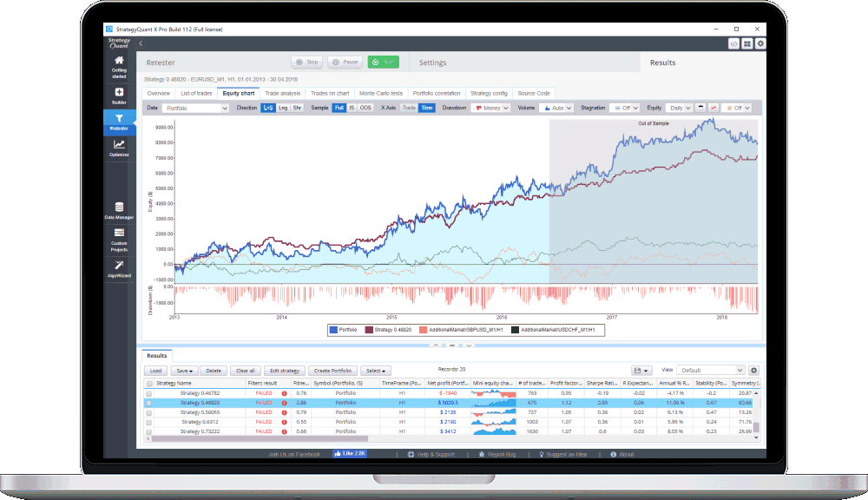Open the Drawdown Money dropdown
868x500 pixels.
pyautogui.click(x=490, y=108)
